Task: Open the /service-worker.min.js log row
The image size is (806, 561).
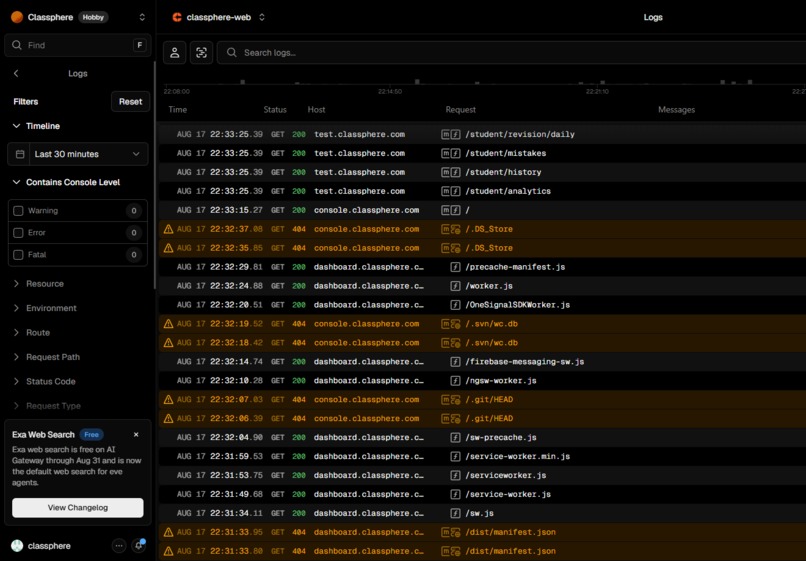Action: (482, 457)
